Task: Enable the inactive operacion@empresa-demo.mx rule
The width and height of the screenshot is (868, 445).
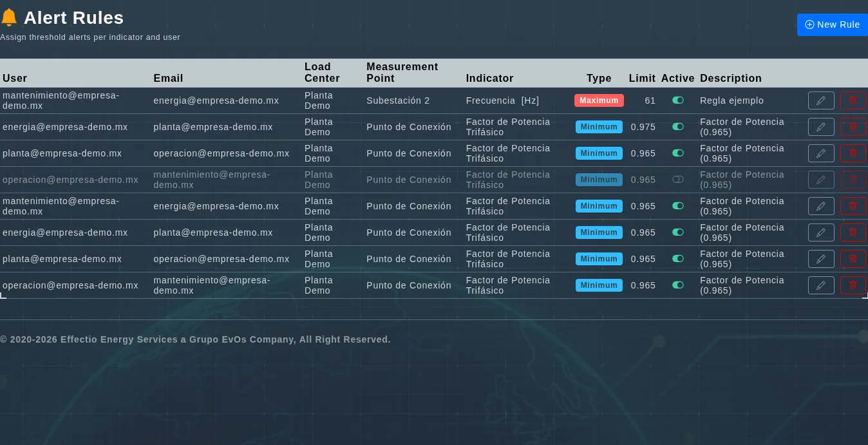Action: pos(678,180)
